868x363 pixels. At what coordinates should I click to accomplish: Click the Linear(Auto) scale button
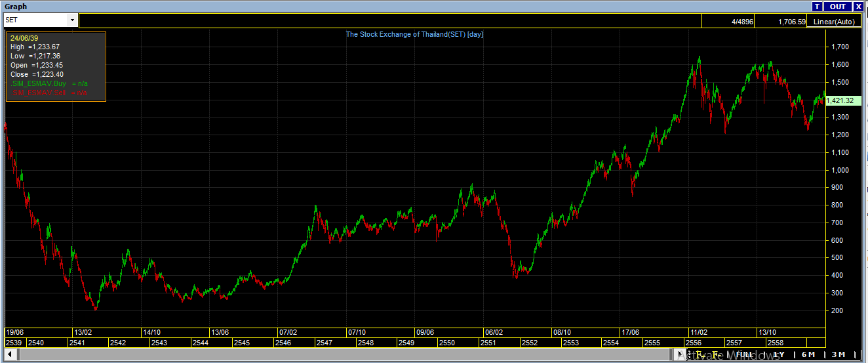point(834,22)
